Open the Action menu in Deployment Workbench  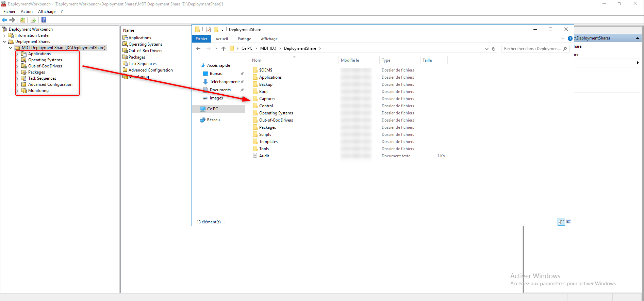(27, 12)
